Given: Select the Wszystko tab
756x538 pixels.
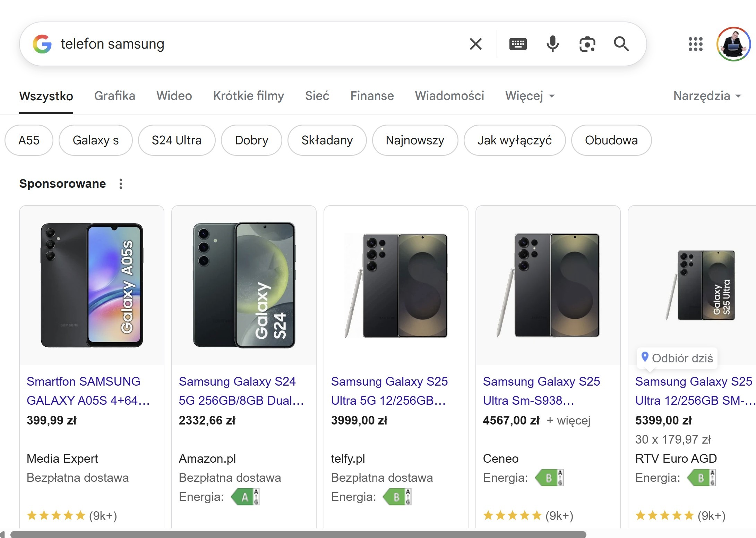Looking at the screenshot, I should coord(46,96).
